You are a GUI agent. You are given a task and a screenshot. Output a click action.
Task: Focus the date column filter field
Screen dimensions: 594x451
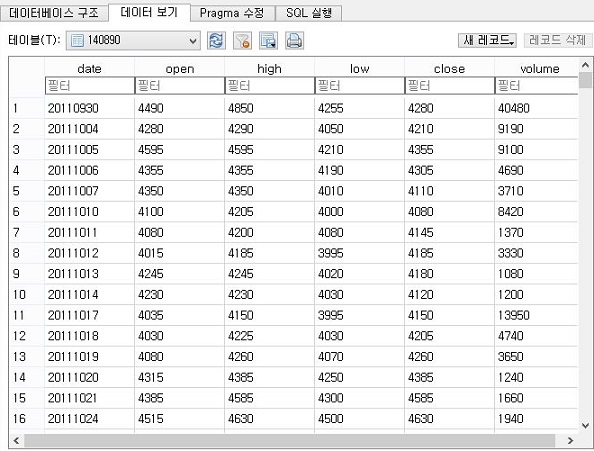(89, 86)
